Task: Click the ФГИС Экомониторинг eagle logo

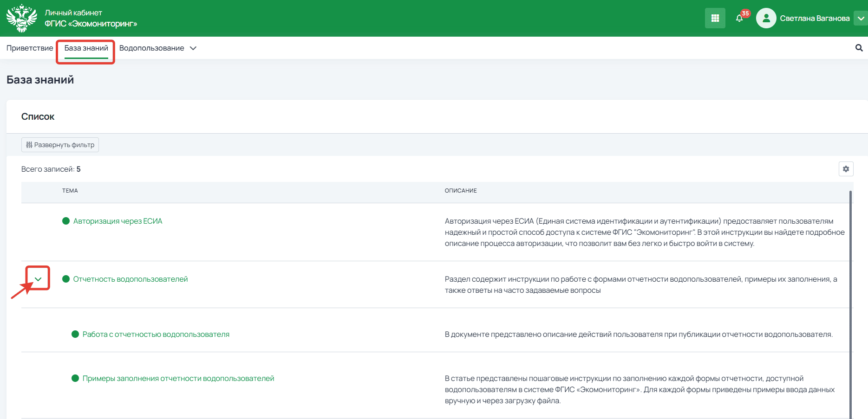Action: [x=21, y=19]
